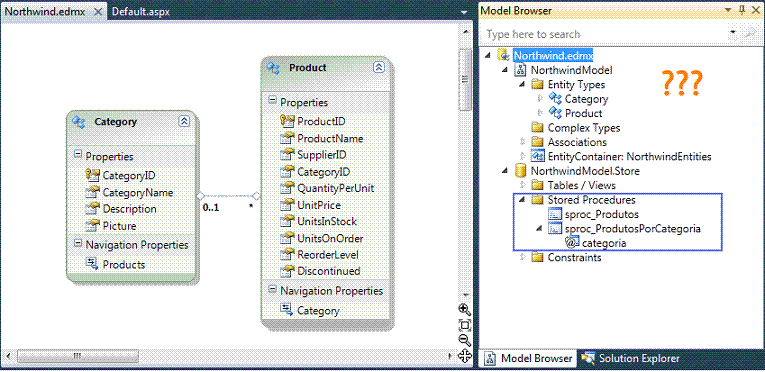Click the Product entity header icon
The height and width of the screenshot is (372, 765).
point(273,68)
